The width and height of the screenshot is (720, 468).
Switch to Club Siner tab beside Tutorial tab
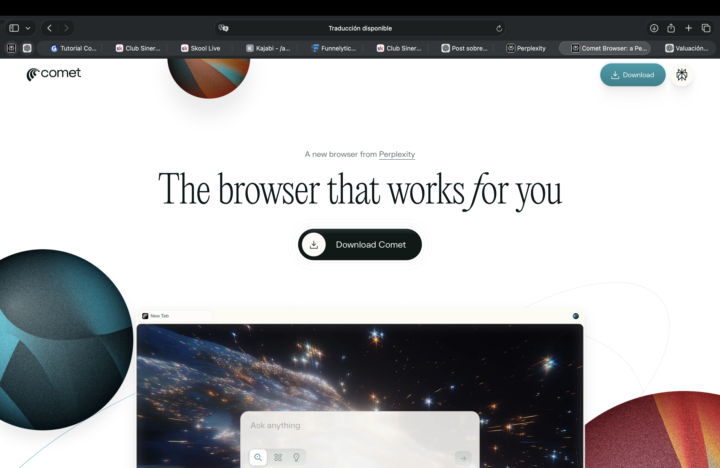click(x=138, y=48)
